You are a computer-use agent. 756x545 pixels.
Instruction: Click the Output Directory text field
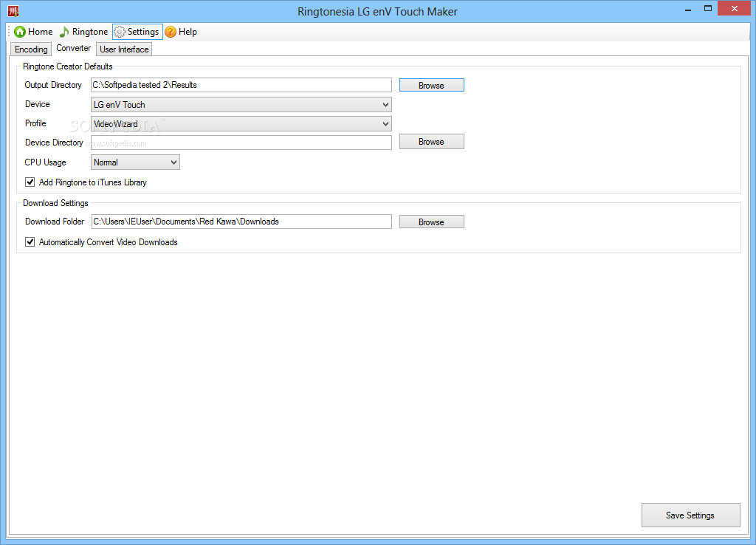tap(241, 85)
